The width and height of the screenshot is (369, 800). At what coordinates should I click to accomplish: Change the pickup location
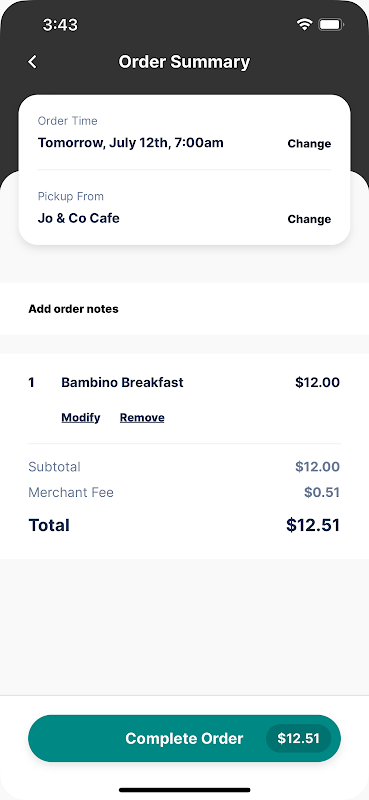pos(309,219)
